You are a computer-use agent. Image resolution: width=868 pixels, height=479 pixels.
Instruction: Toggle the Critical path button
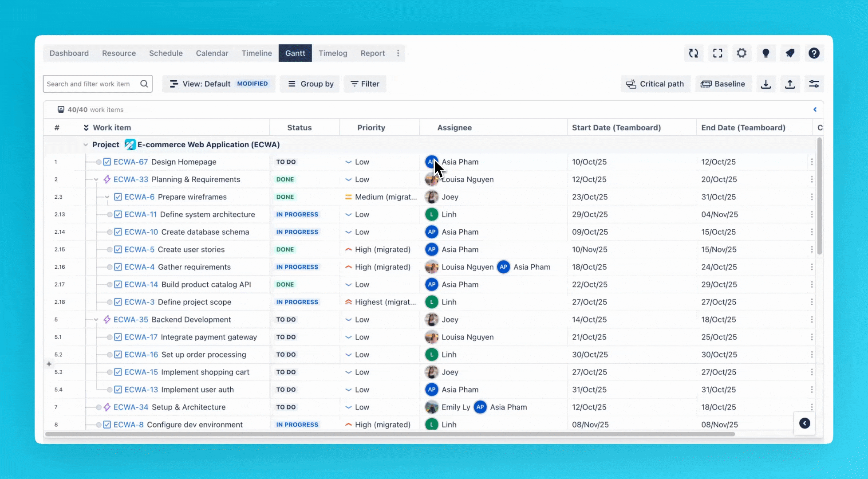tap(655, 84)
